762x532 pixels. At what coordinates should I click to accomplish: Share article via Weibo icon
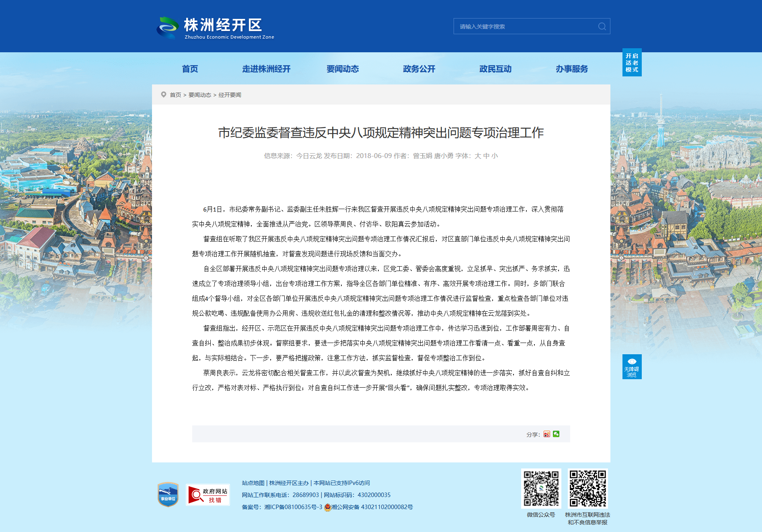pos(546,434)
